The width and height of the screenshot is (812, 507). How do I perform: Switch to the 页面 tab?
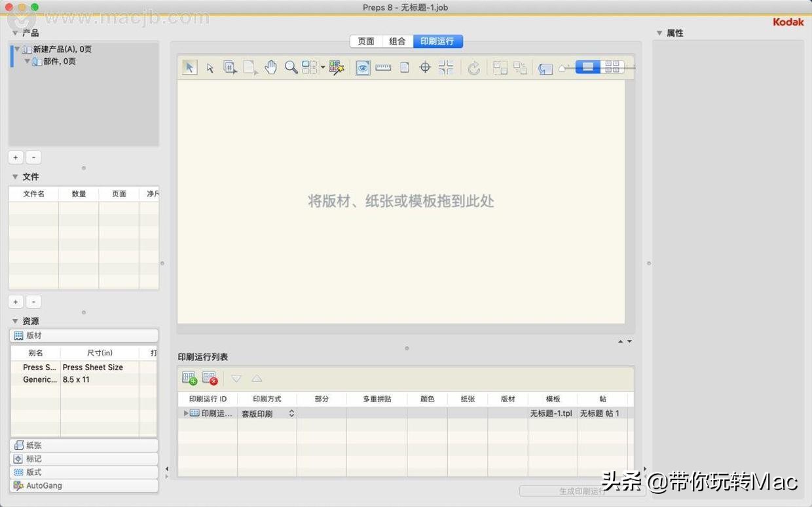365,41
